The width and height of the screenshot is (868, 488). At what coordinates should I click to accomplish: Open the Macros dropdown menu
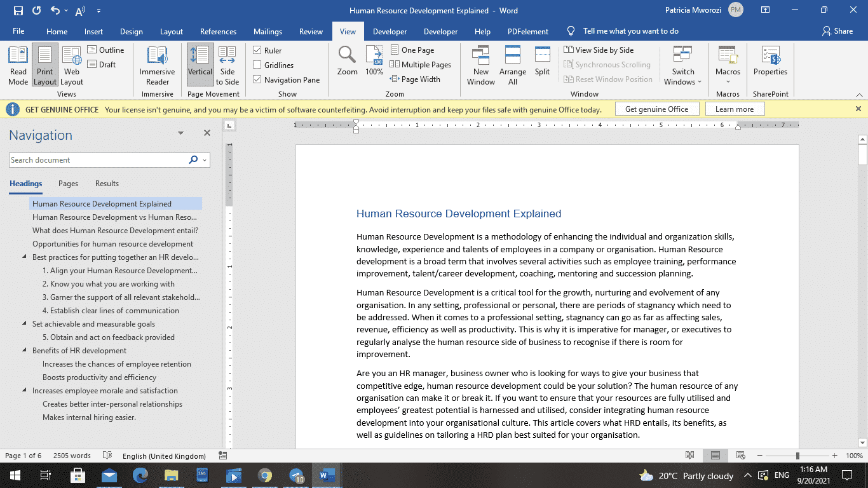coord(727,64)
